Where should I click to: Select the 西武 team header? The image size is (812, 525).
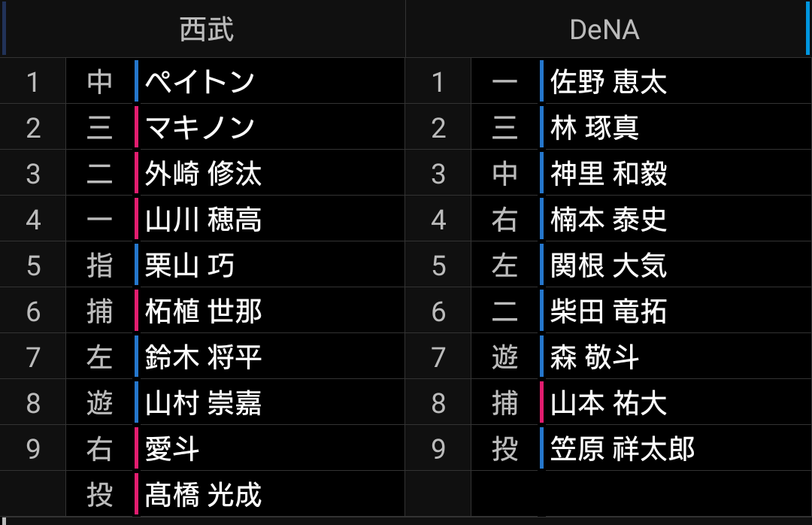(206, 29)
